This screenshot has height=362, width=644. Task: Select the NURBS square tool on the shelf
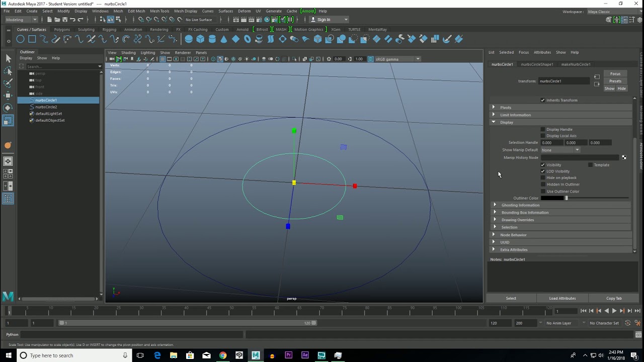click(x=32, y=39)
